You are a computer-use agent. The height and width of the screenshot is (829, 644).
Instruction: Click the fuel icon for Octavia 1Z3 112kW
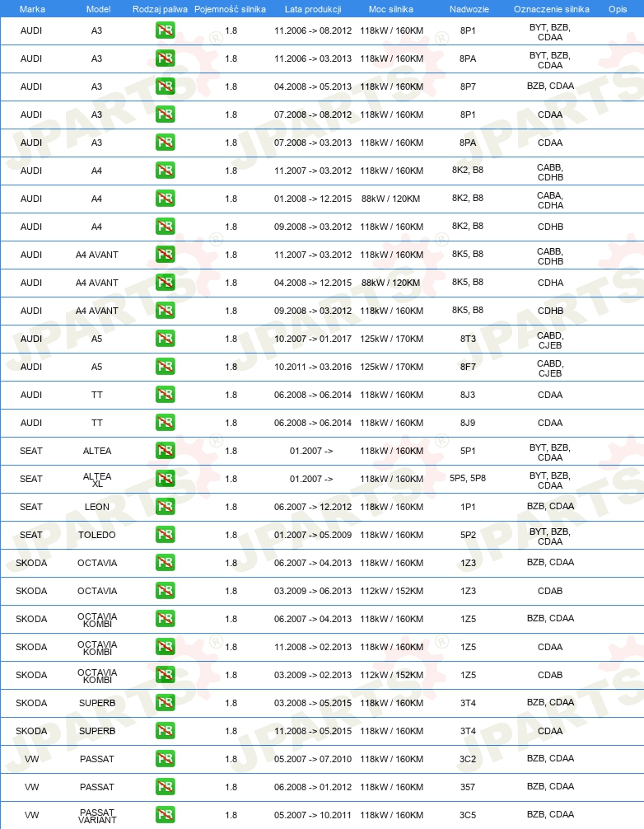(x=166, y=591)
